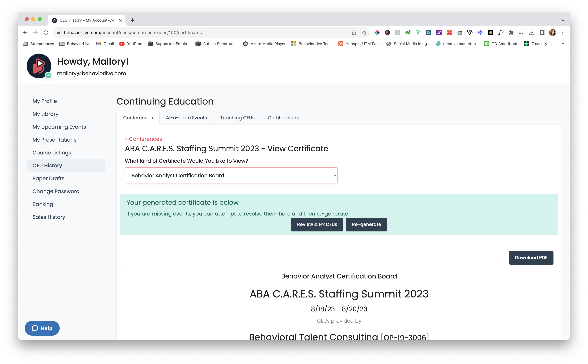Open the browser downloads icon
588x364 pixels.
pos(532,33)
